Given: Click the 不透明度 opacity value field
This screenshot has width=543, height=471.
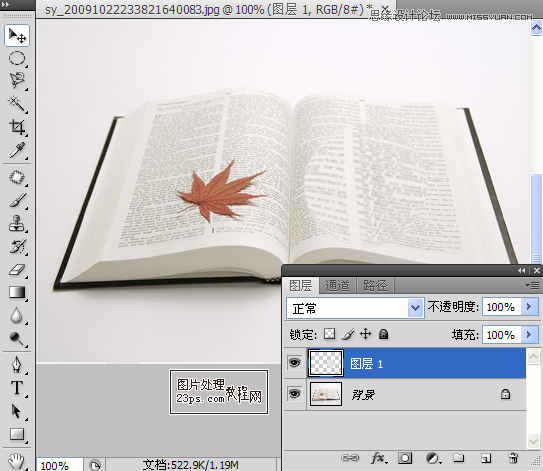Looking at the screenshot, I should tap(501, 307).
